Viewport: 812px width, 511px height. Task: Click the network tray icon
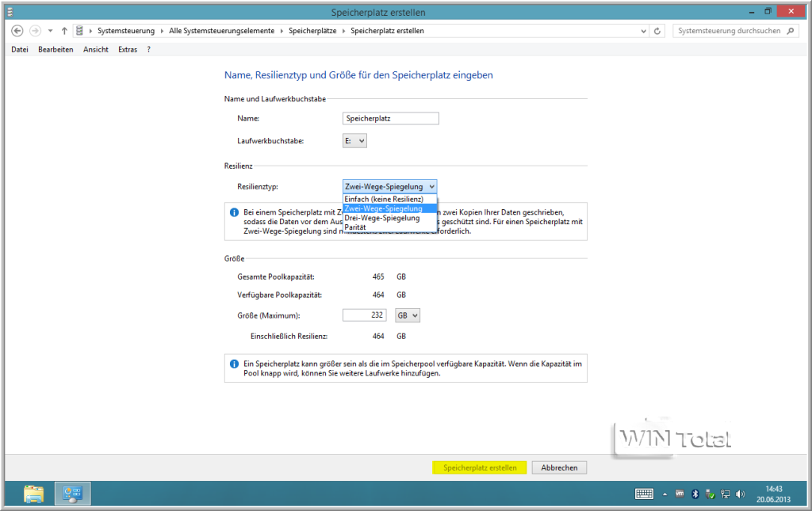point(726,494)
